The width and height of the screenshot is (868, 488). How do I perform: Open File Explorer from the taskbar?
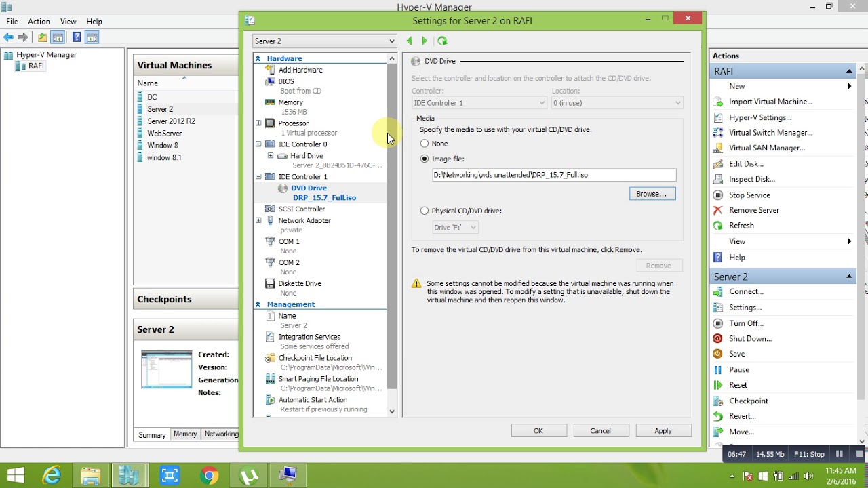pyautogui.click(x=91, y=476)
